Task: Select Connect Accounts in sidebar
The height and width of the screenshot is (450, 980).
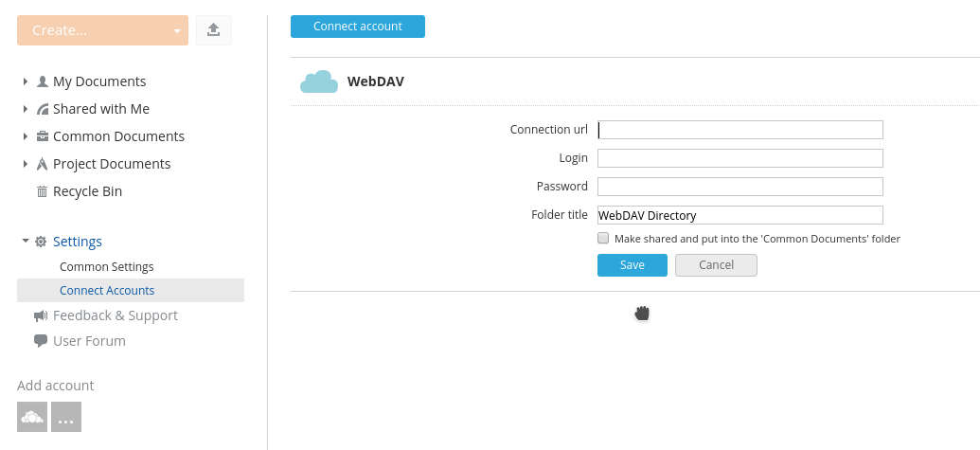Action: coord(107,291)
